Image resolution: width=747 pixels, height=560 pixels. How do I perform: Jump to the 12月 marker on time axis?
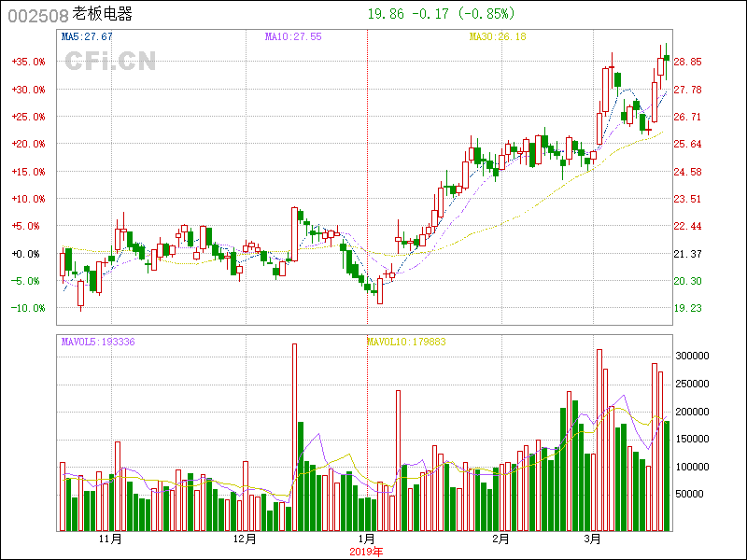click(x=244, y=539)
